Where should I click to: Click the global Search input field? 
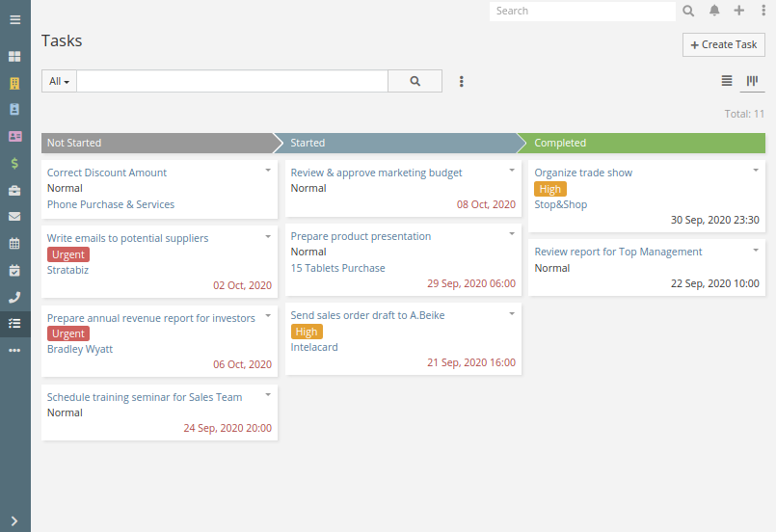point(582,11)
